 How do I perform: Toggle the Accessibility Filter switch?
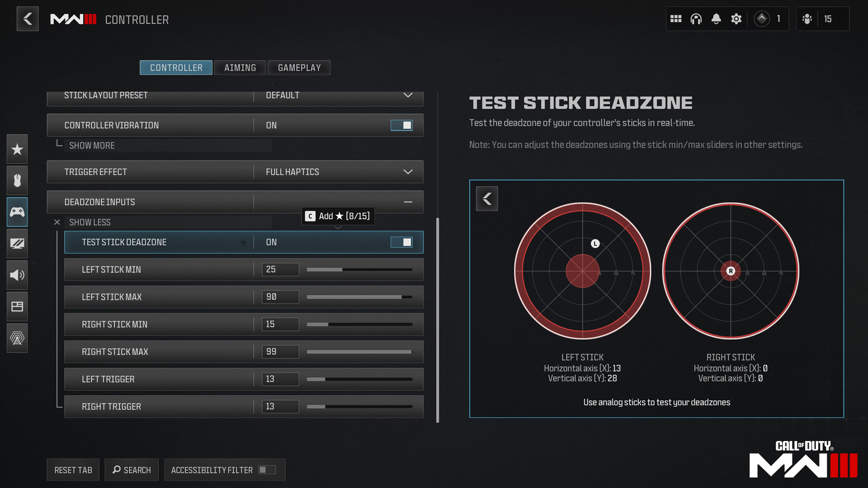coord(266,470)
